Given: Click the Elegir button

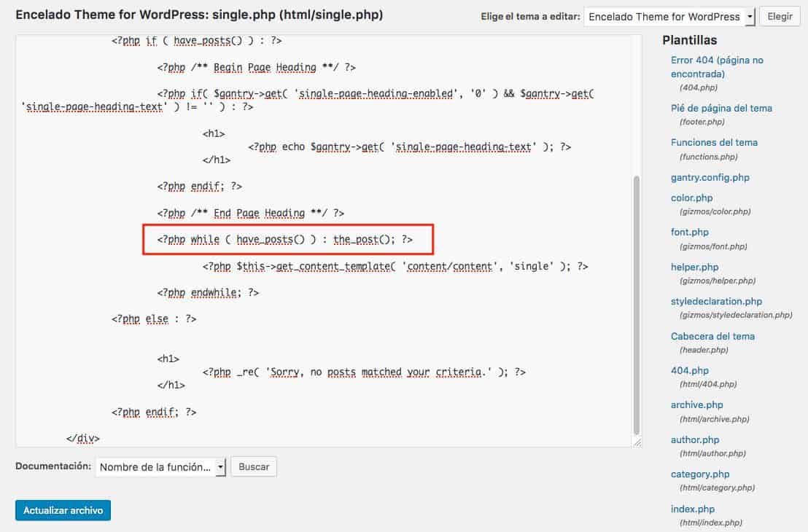Looking at the screenshot, I should pyautogui.click(x=780, y=17).
